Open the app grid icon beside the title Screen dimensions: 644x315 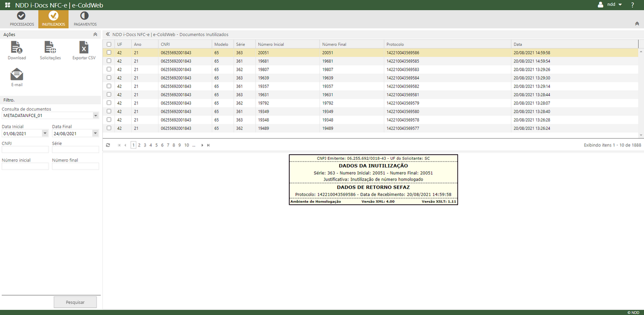[x=7, y=5]
